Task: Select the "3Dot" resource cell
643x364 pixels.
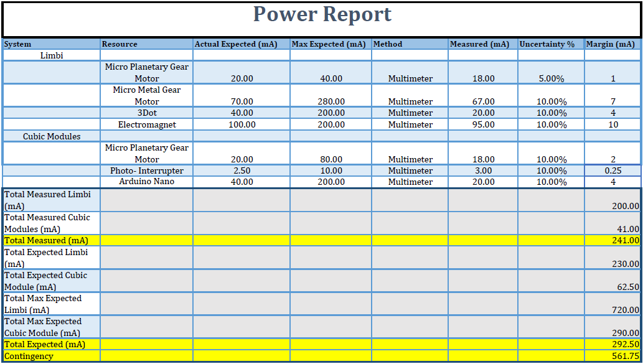Action: (x=147, y=113)
